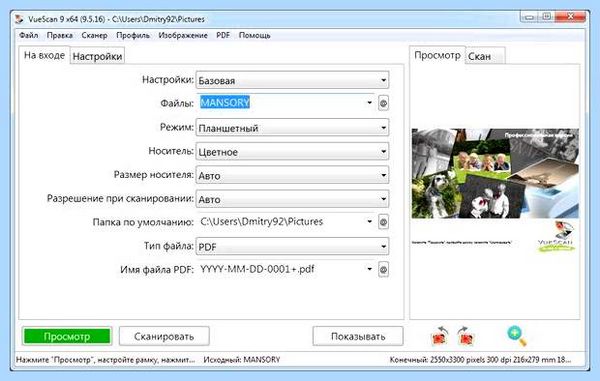Open the Профиль menu

tap(133, 36)
